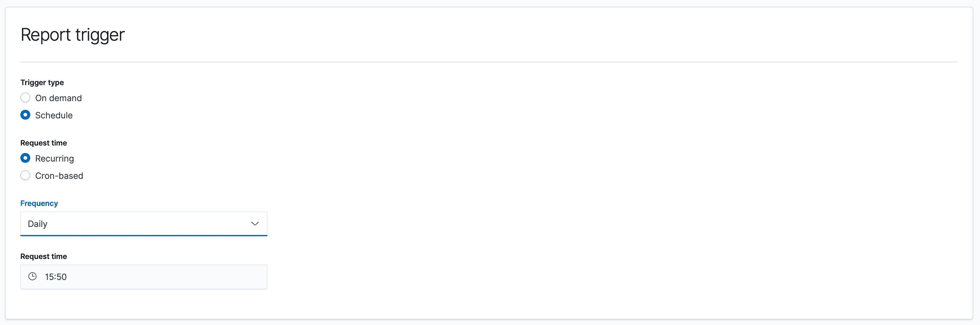Click the clock icon in the Request time field
The height and width of the screenshot is (325, 980).
[x=33, y=277]
